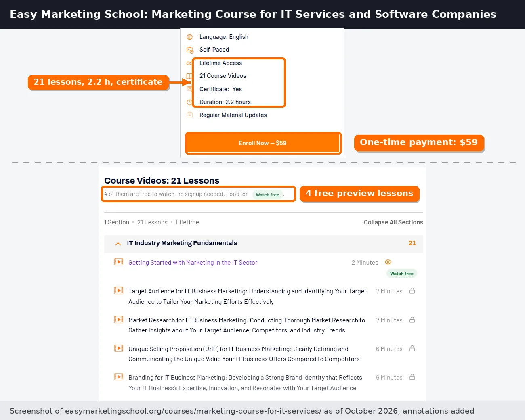
Task: Collapse IT Industry Marketing Fundamentals with its chevron
Action: point(118,244)
